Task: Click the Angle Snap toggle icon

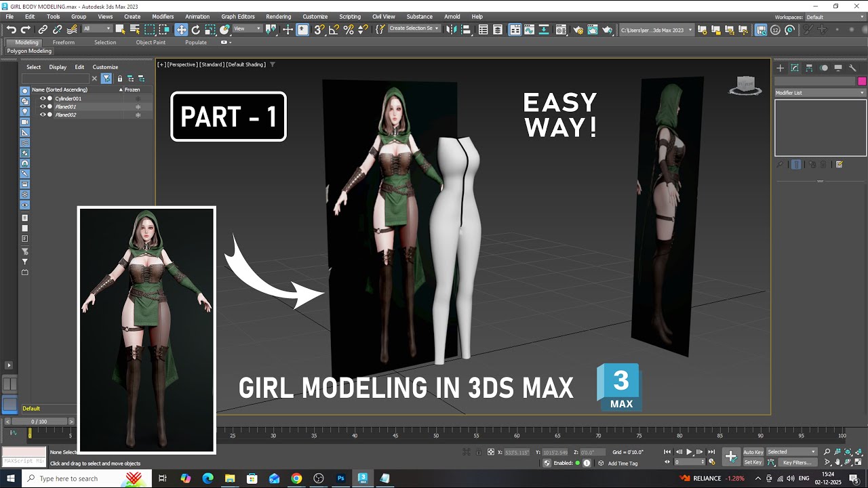Action: click(x=334, y=29)
